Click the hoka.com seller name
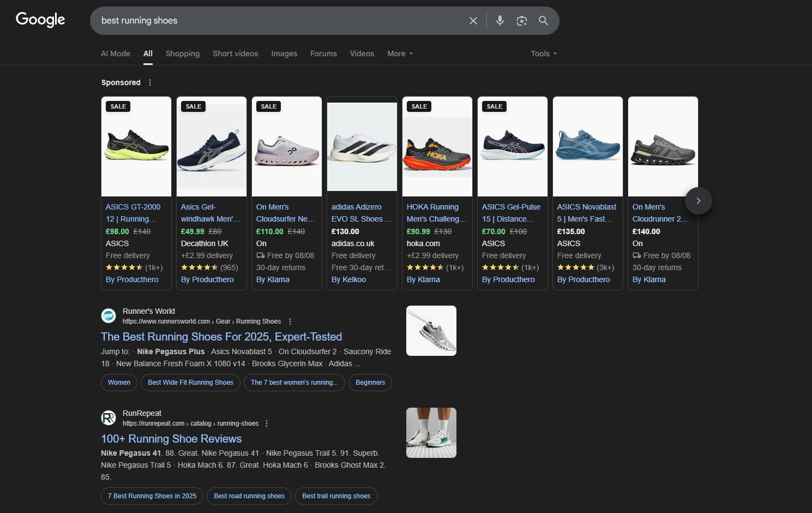The height and width of the screenshot is (513, 812). tap(423, 243)
